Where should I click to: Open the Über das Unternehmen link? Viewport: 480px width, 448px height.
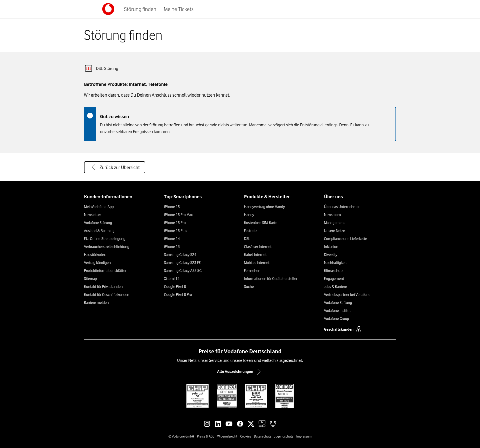click(342, 207)
